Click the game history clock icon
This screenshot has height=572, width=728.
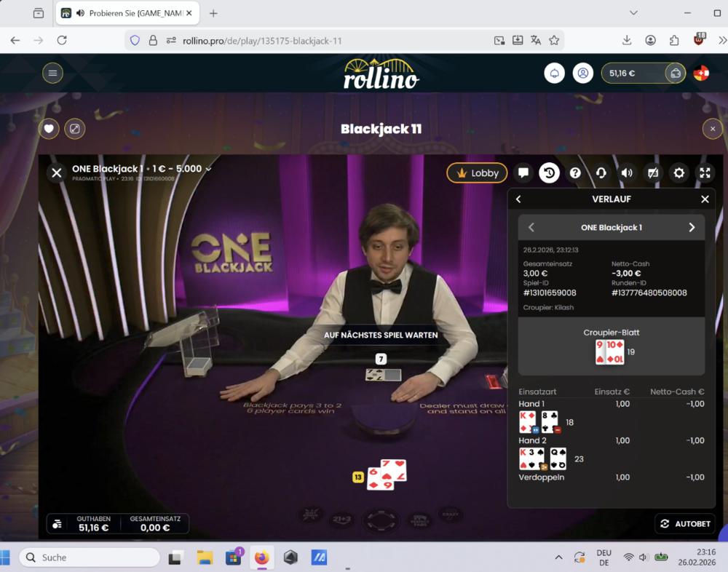pos(549,172)
